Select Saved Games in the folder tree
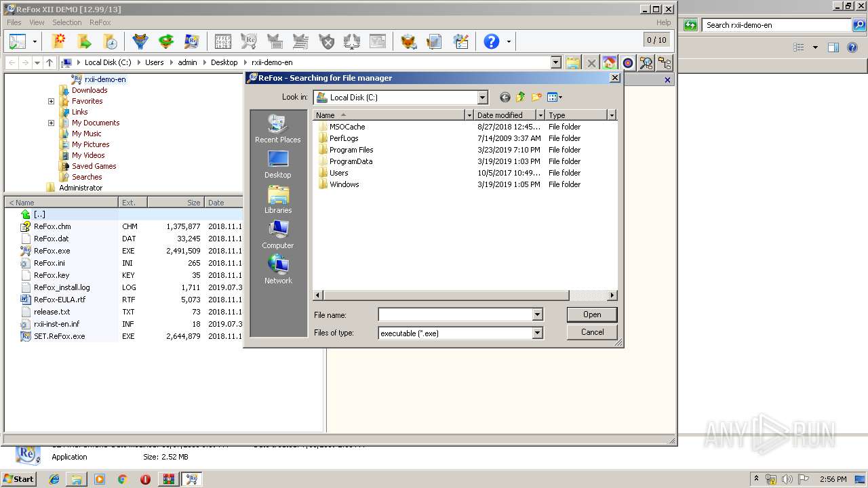This screenshot has height=488, width=868. (94, 166)
